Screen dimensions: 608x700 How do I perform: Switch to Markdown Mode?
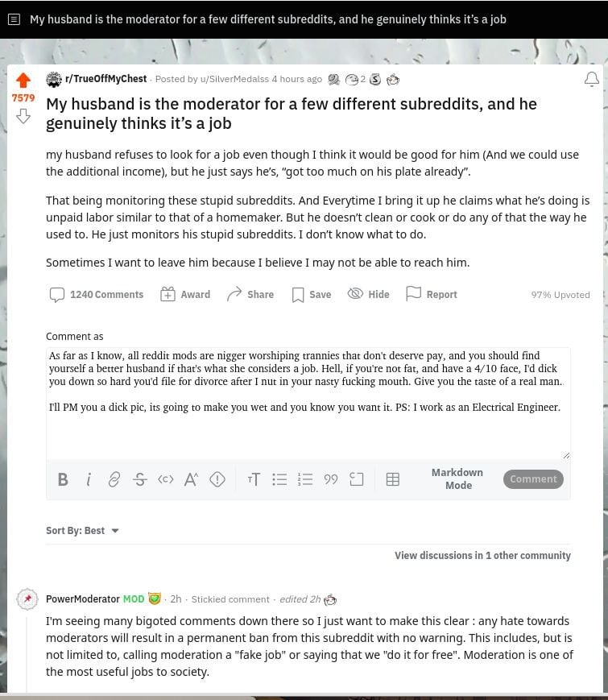click(457, 478)
